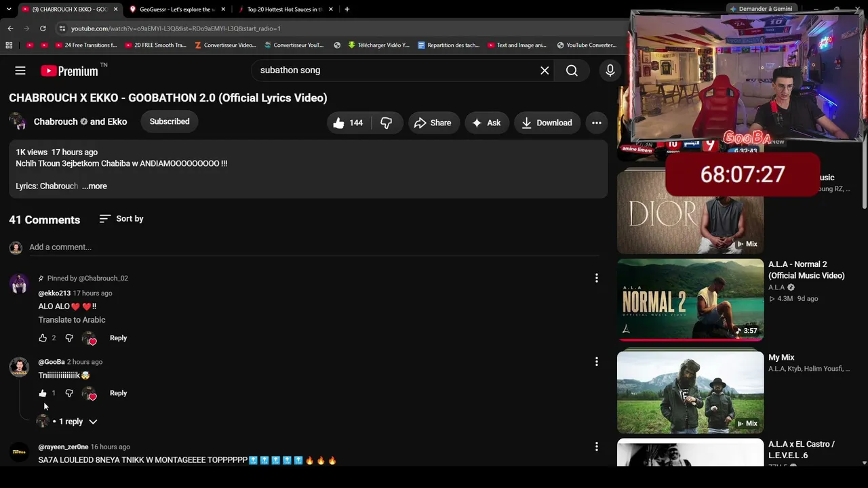Open the browser apps grid shortcut
The height and width of the screenshot is (488, 868).
[x=9, y=45]
